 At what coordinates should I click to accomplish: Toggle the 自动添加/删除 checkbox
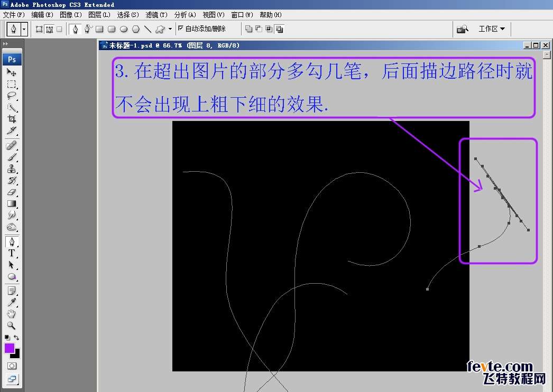[x=181, y=28]
